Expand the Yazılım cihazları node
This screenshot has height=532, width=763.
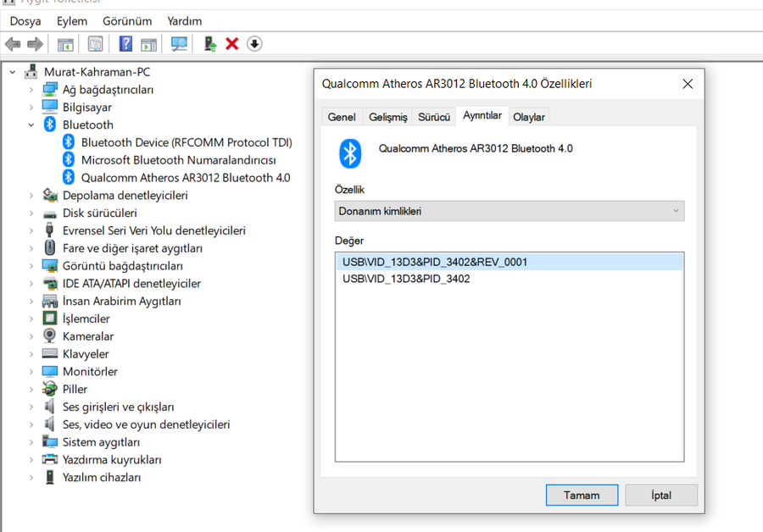pos(31,478)
